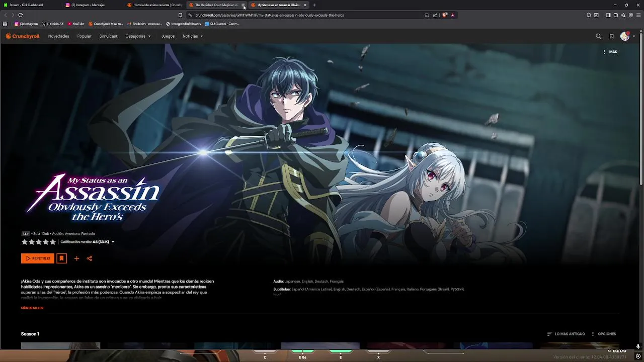The width and height of the screenshot is (644, 362).
Task: Open the profile avatar menu
Action: pos(627,36)
